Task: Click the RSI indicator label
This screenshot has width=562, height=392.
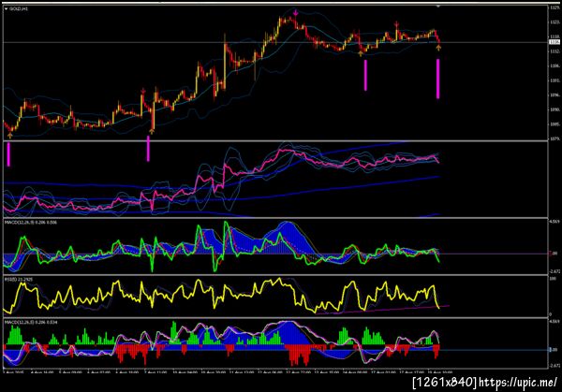Action: (19, 279)
